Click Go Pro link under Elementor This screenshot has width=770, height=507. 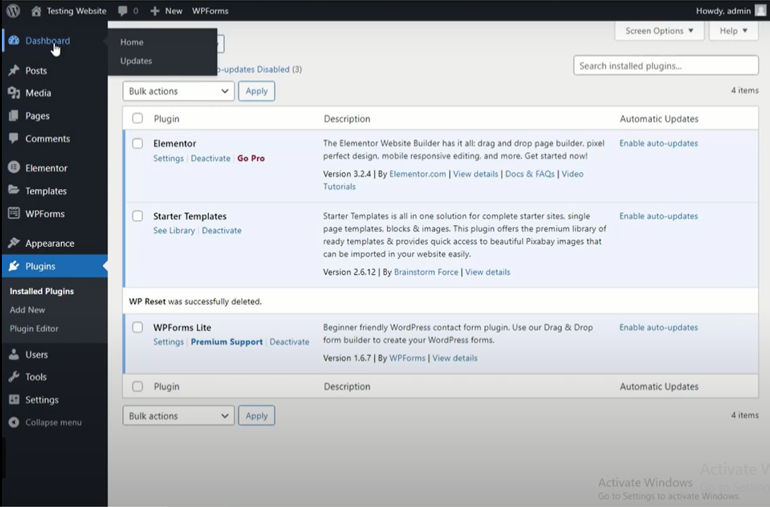coord(251,158)
